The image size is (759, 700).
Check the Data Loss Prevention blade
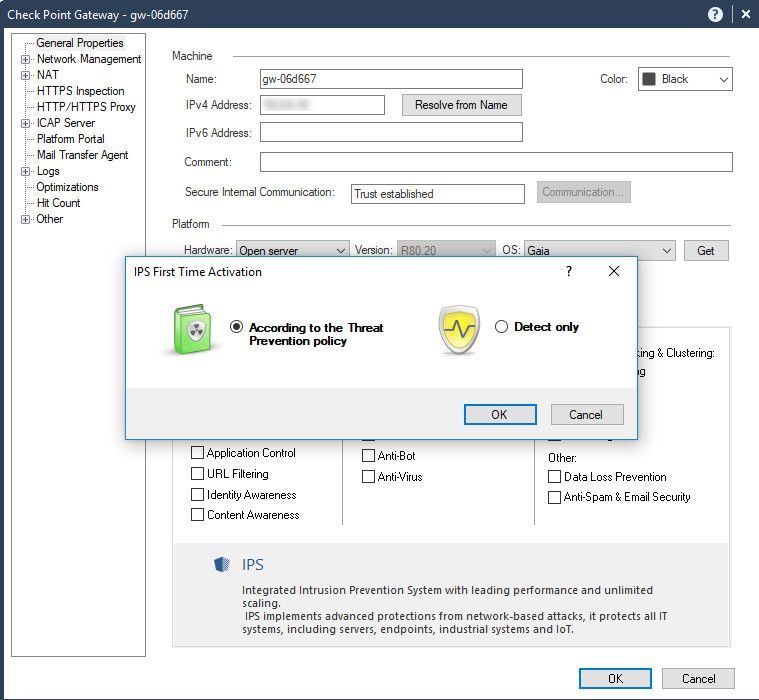(x=554, y=476)
